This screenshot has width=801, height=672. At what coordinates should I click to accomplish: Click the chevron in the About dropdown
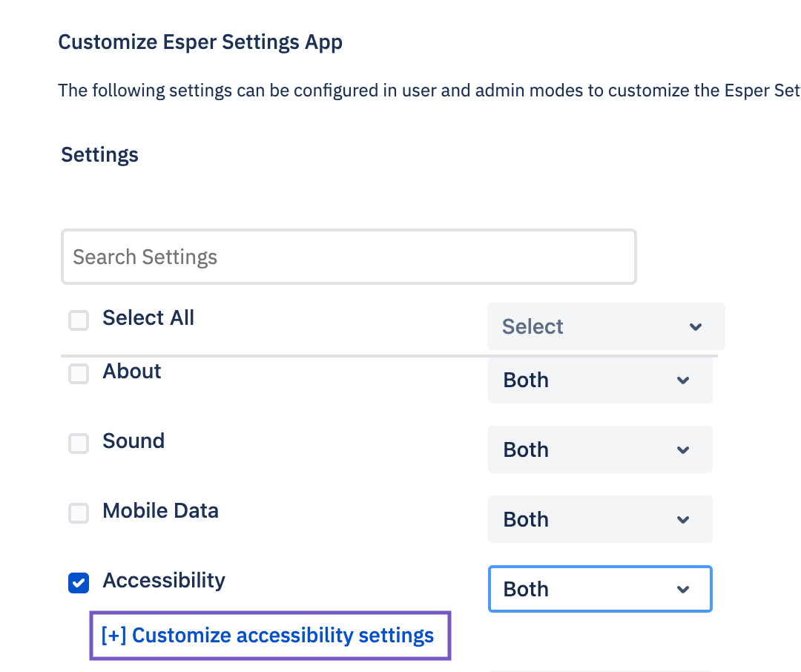click(x=683, y=380)
